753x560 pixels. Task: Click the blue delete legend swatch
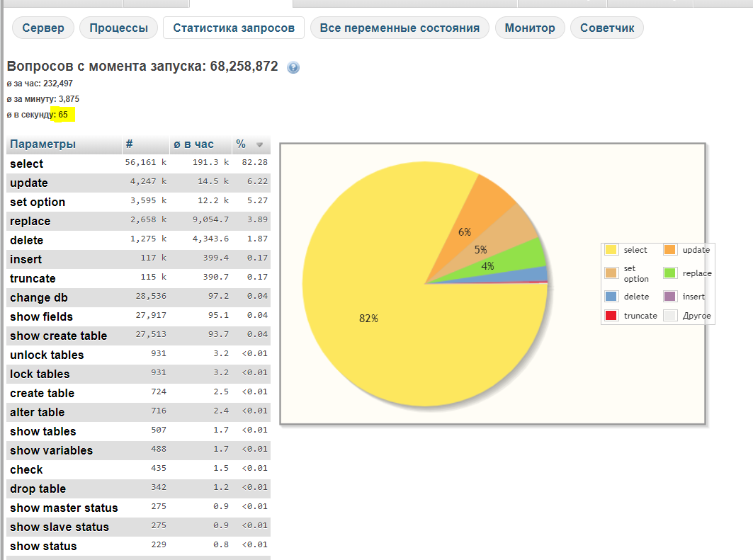[x=611, y=297]
